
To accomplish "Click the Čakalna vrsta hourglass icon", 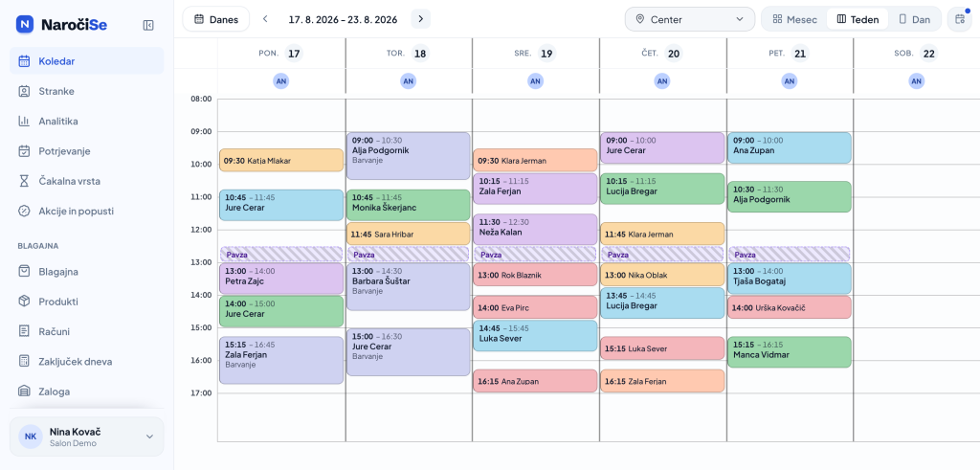I will click(24, 181).
